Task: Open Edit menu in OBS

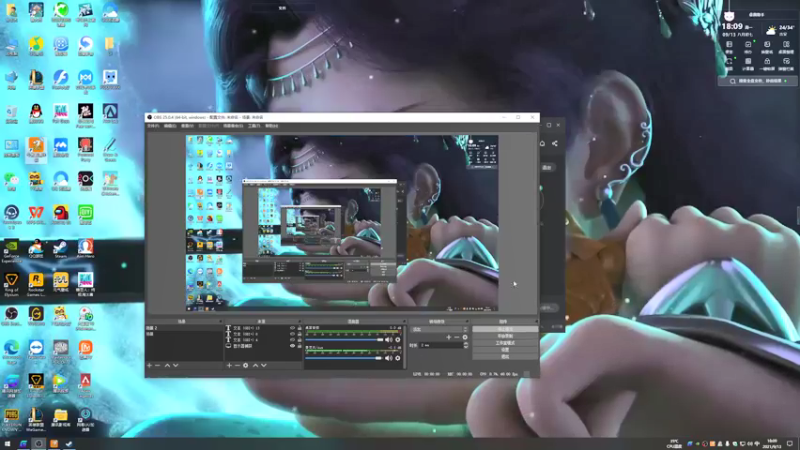Action: click(170, 126)
